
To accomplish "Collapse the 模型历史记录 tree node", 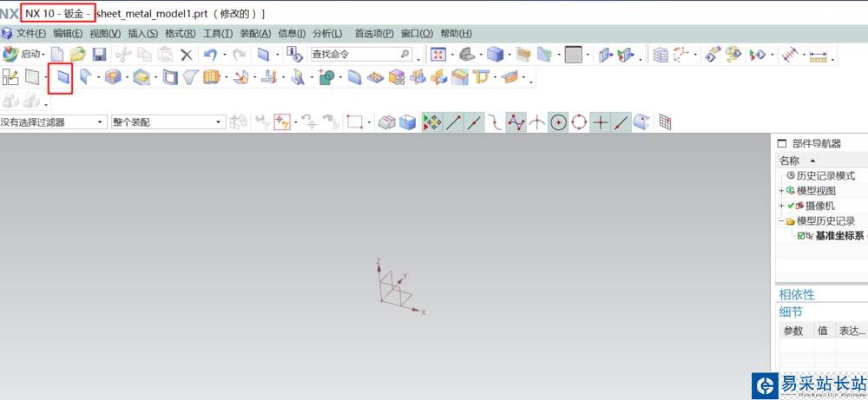I will coord(781,220).
